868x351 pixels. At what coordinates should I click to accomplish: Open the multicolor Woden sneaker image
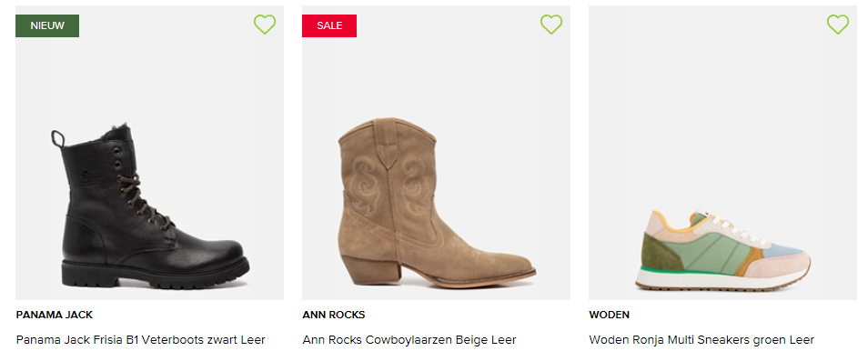click(723, 250)
